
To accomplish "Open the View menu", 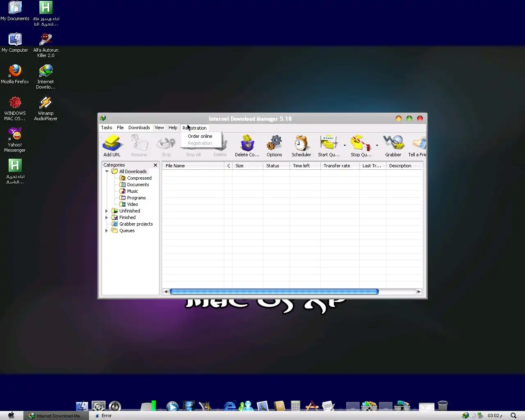I will pos(159,128).
